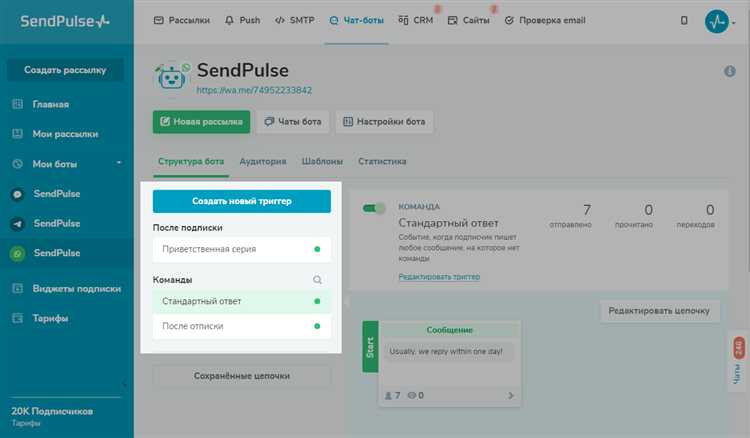Image resolution: width=750 pixels, height=438 pixels.
Task: Collapse the Мои боты section arrow
Action: point(119,163)
